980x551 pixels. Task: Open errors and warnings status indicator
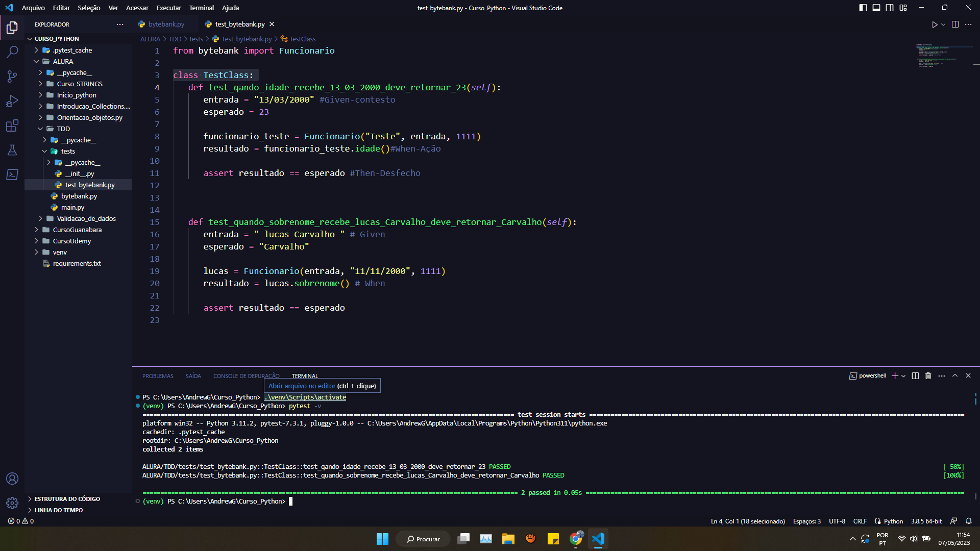pyautogui.click(x=21, y=521)
